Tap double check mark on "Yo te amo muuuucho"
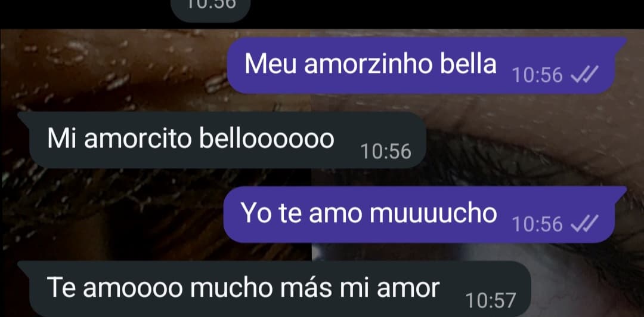 (x=585, y=224)
